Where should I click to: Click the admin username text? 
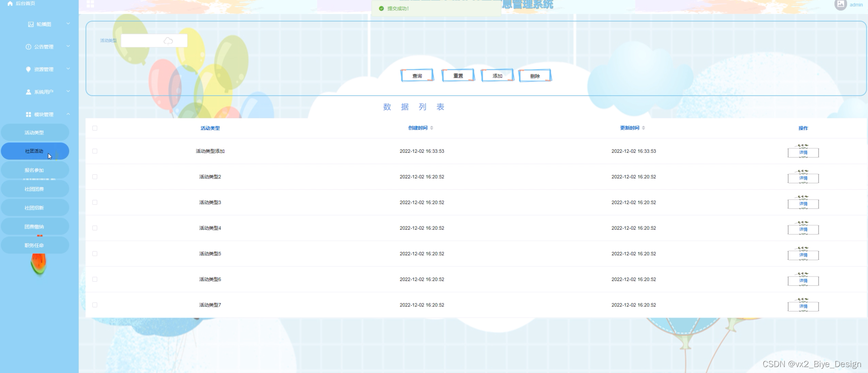[856, 5]
